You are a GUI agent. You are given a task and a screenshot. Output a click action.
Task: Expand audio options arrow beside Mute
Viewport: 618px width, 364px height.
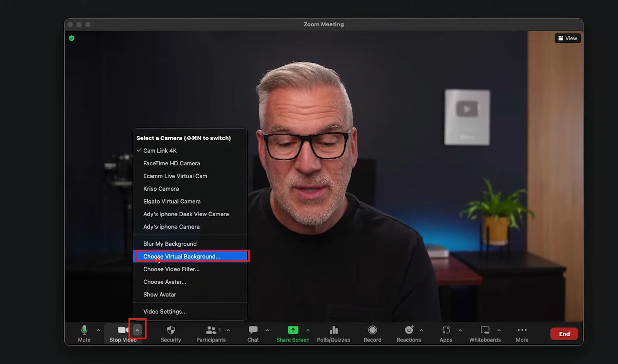coord(98,330)
